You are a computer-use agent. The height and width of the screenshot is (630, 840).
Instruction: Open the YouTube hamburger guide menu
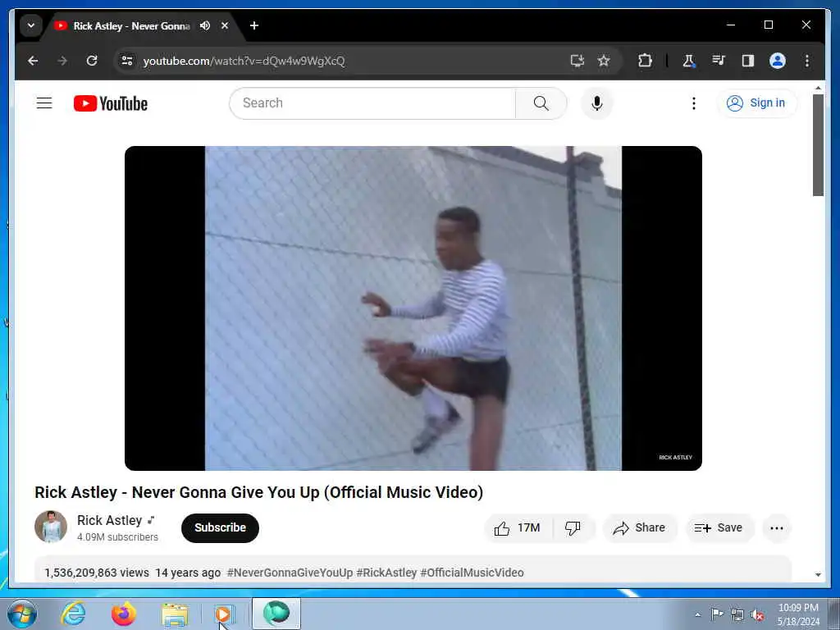pos(44,103)
